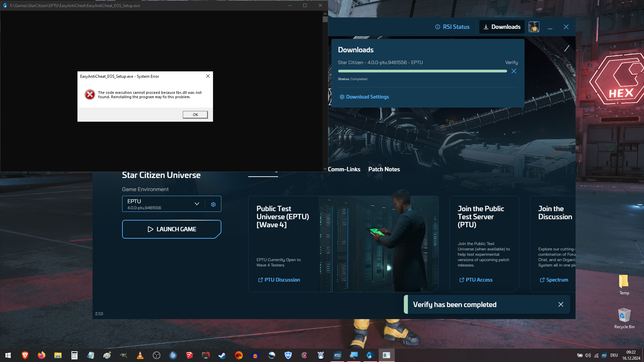Dismiss the Verify has been completed notification
This screenshot has height=362, width=644.
pos(560,304)
